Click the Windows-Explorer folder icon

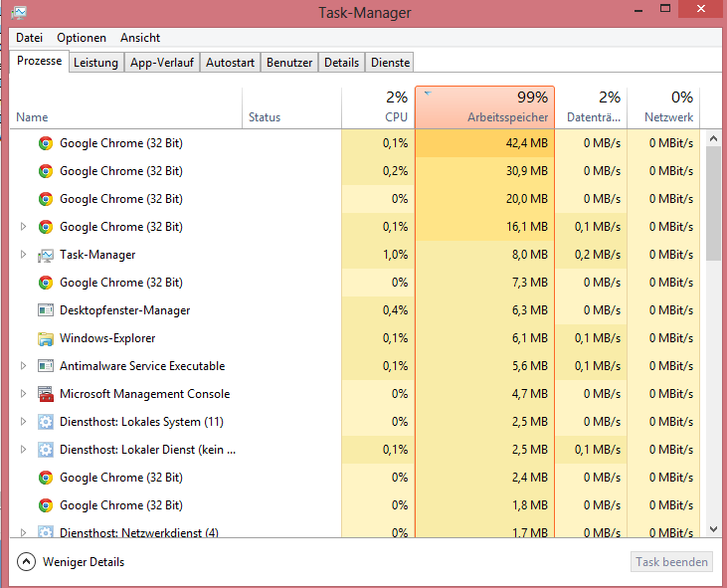point(46,338)
